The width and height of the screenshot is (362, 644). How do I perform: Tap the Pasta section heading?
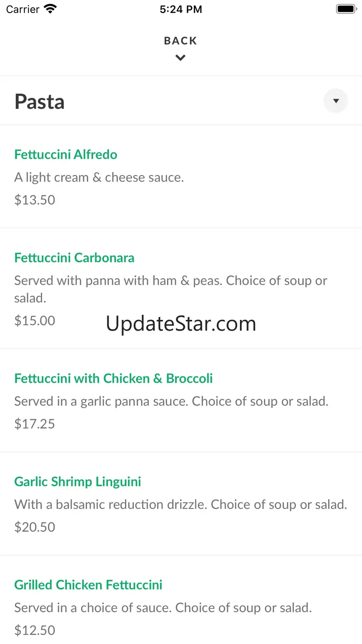click(39, 102)
